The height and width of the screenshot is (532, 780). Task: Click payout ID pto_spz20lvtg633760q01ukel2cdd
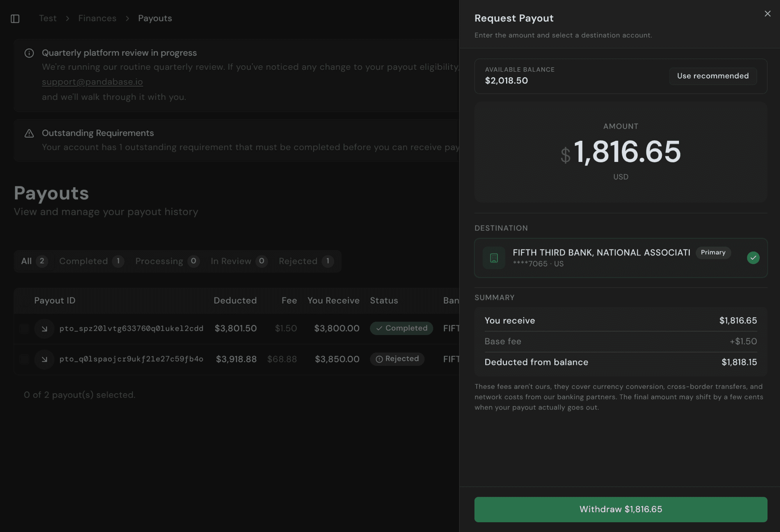click(131, 328)
